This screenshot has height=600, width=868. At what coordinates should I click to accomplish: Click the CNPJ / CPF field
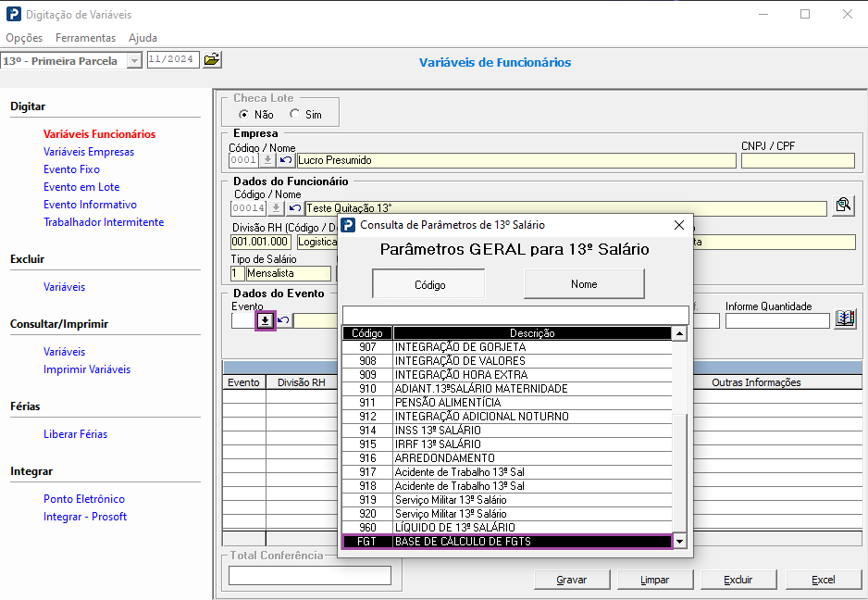(798, 161)
